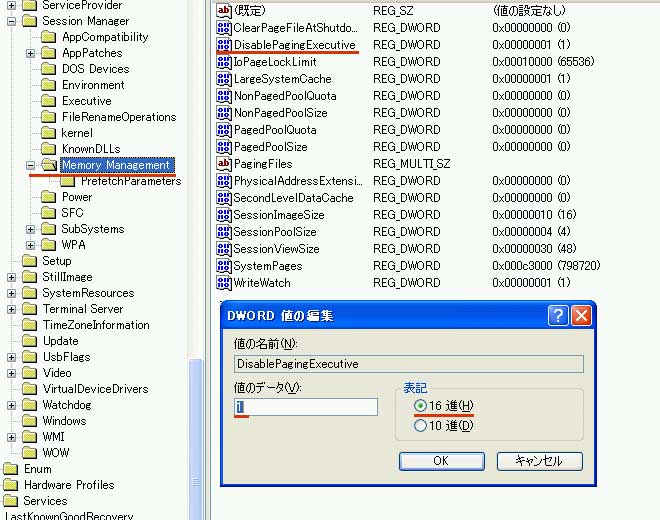Click the 0x000c3000 (798720) SystemPages data cell
Image resolution: width=660 pixels, height=520 pixels.
546,266
